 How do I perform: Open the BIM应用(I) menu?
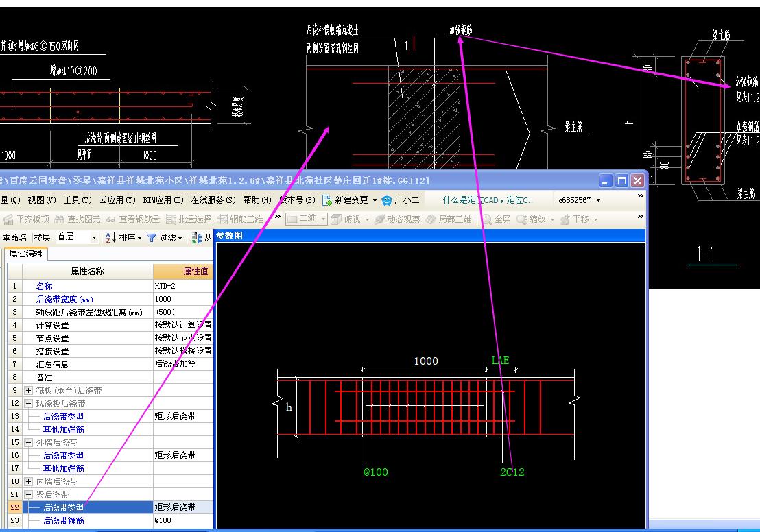coord(163,200)
